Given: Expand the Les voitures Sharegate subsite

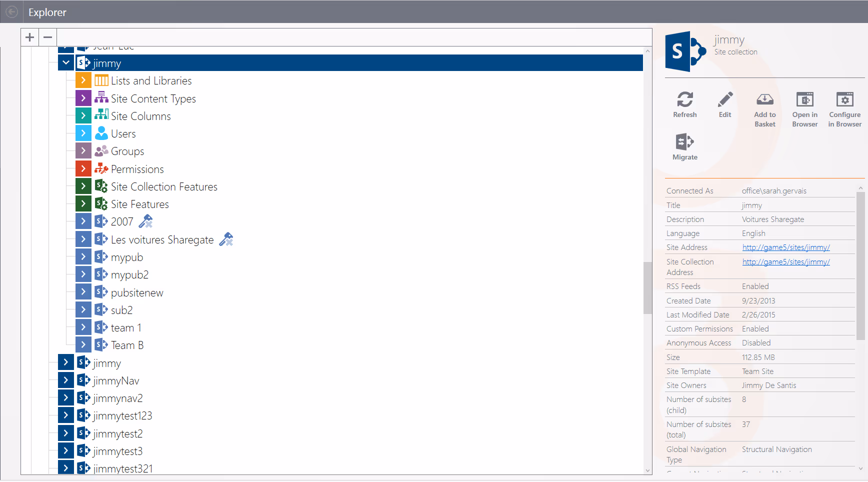Looking at the screenshot, I should click(x=83, y=239).
